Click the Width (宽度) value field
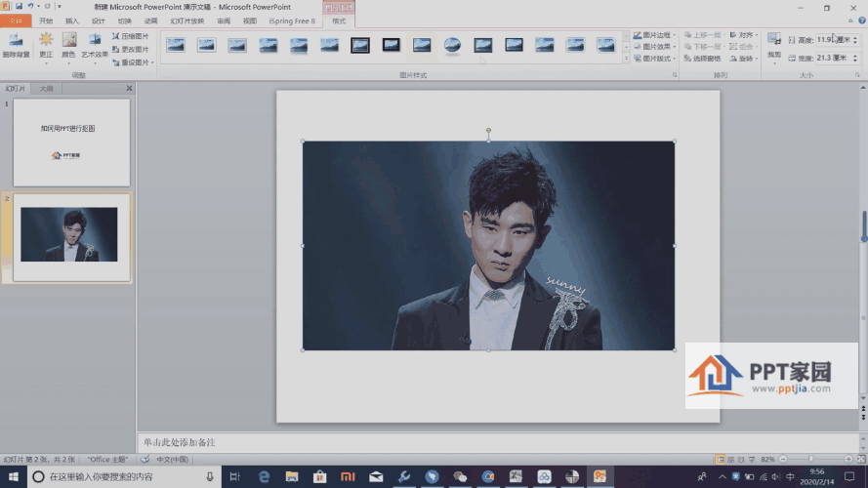The width and height of the screenshot is (868, 488). point(833,58)
